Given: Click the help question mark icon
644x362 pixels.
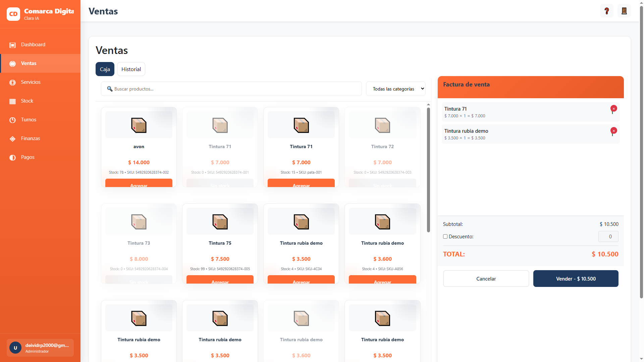Looking at the screenshot, I should (x=606, y=11).
